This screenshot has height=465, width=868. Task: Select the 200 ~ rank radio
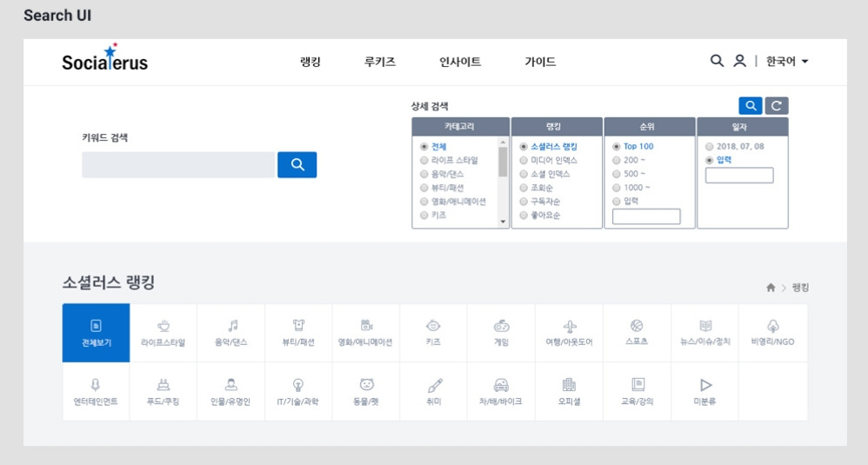616,160
